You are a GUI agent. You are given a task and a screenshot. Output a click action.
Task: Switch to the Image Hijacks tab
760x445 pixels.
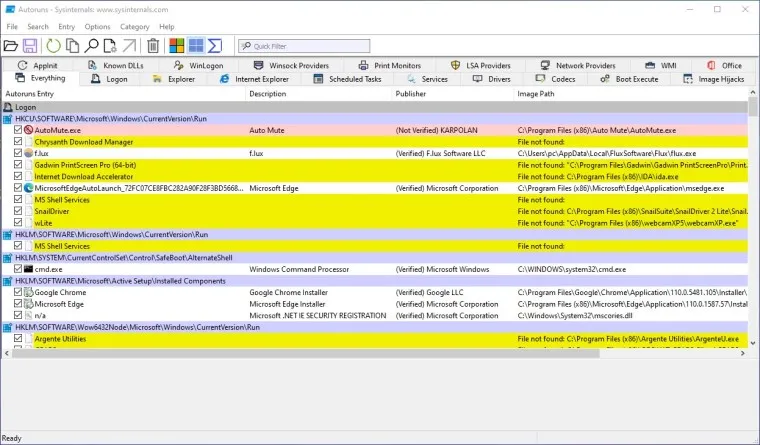tap(713, 79)
